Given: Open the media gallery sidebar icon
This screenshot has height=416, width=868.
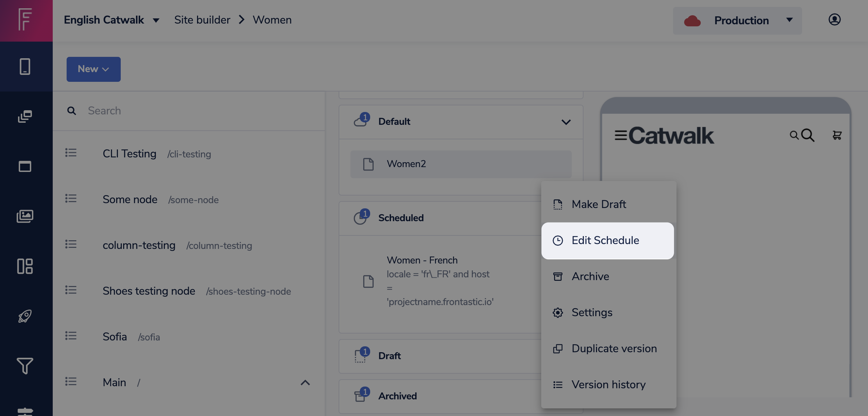Looking at the screenshot, I should pyautogui.click(x=25, y=216).
